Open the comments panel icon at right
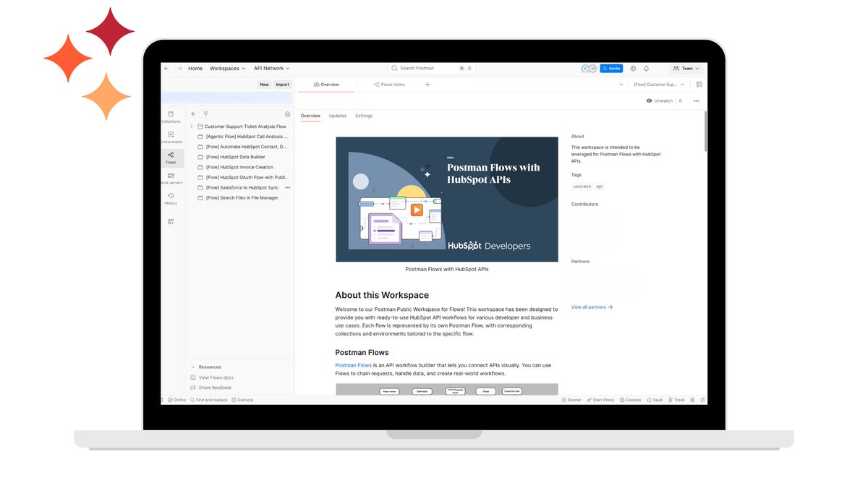This screenshot has height=488, width=868. [x=699, y=85]
